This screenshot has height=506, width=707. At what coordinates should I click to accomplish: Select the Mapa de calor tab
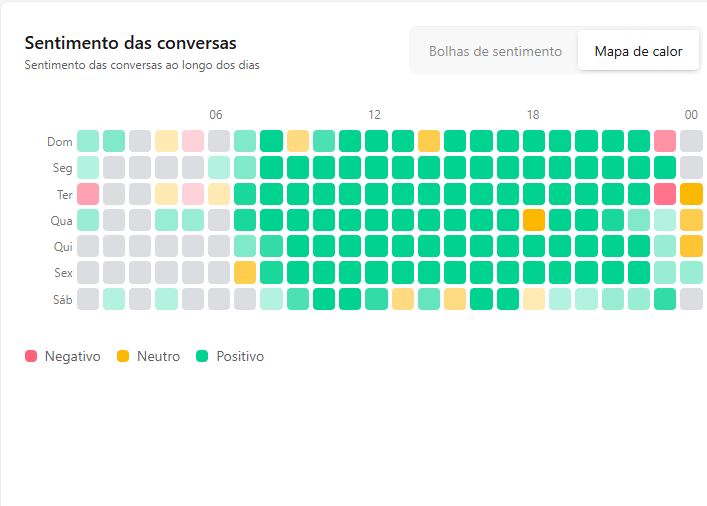pyautogui.click(x=638, y=51)
